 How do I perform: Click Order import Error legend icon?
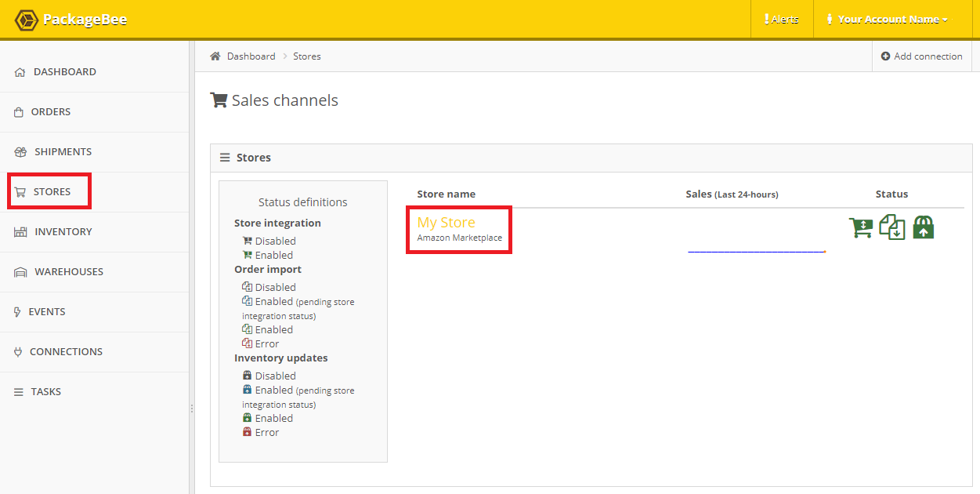click(248, 343)
